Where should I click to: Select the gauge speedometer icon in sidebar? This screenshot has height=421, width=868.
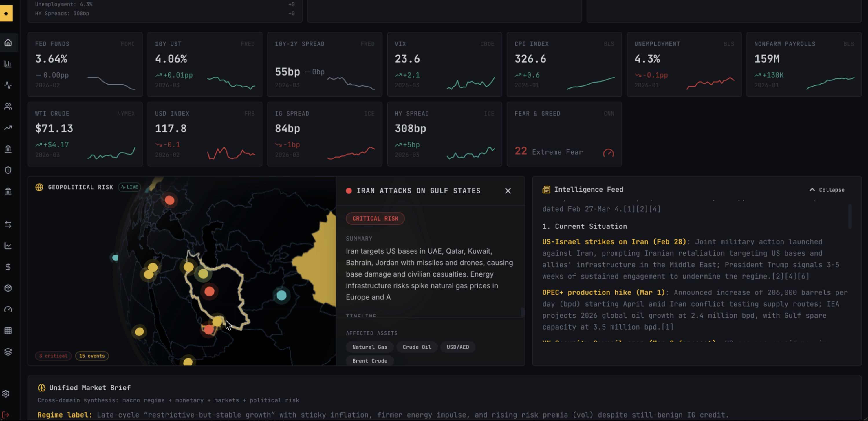[8, 309]
